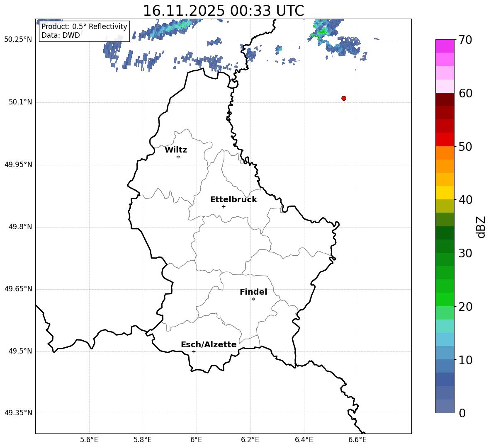Click the bright green color band at 20 dBZ

(445, 299)
